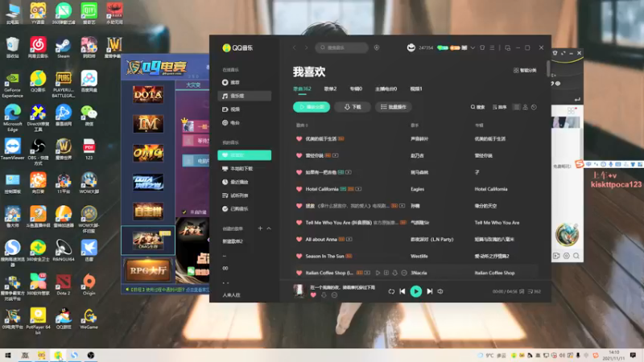Go back with QQ Music's left arrow
The width and height of the screenshot is (644, 362).
[295, 47]
